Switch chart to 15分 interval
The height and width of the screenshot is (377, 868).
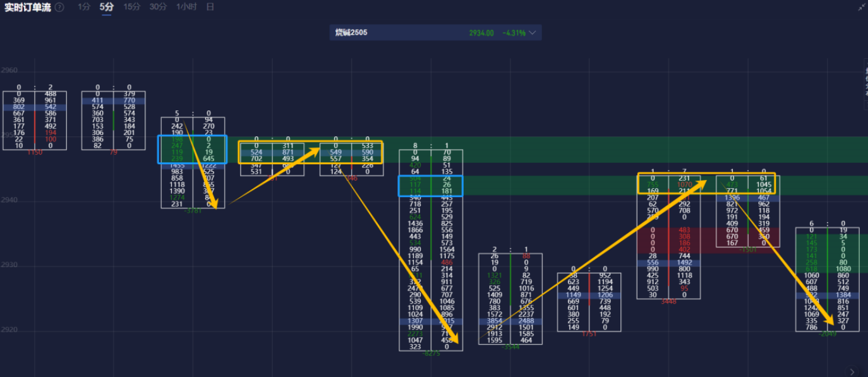tap(132, 7)
